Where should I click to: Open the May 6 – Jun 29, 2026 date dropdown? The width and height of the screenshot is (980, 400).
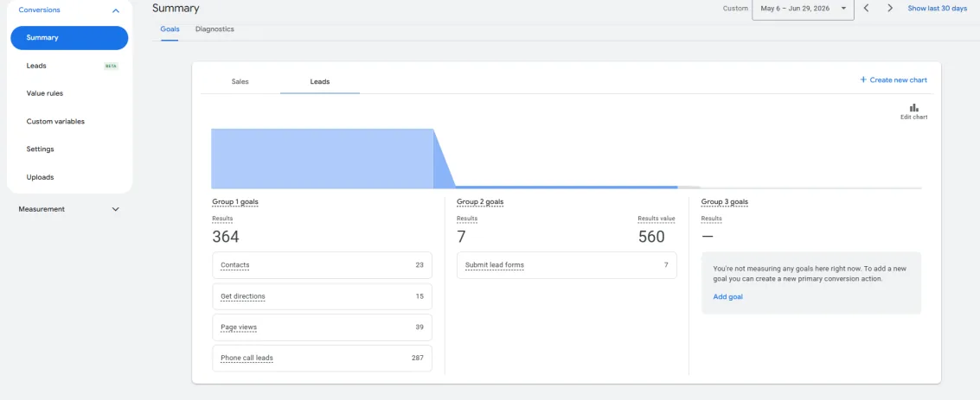click(x=804, y=9)
